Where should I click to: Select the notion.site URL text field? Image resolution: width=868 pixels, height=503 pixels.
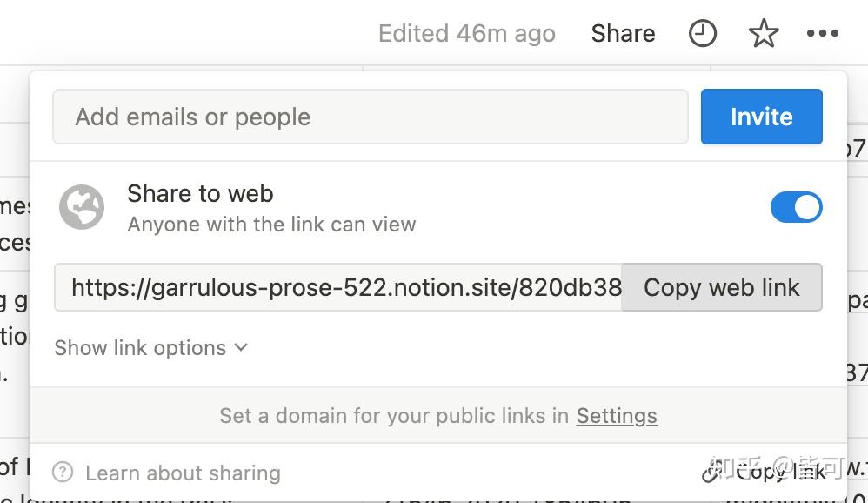(339, 287)
